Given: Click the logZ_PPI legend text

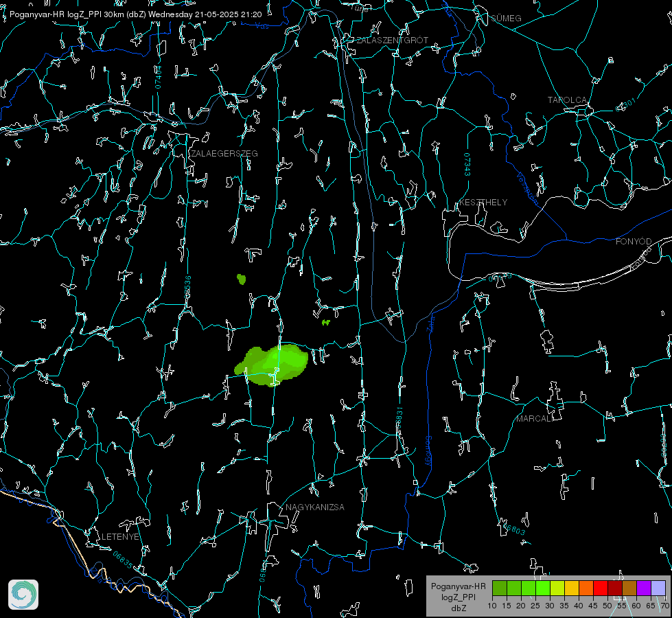Looking at the screenshot, I should click(x=458, y=597).
